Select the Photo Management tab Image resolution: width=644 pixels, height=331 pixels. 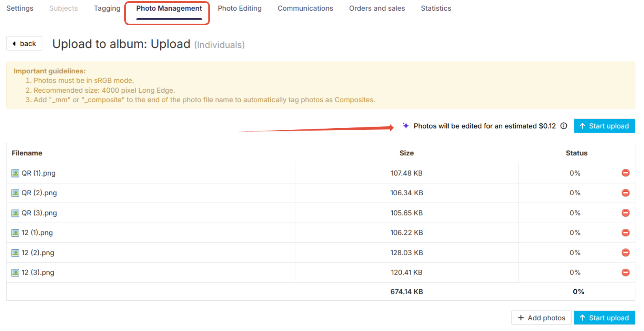tap(169, 8)
